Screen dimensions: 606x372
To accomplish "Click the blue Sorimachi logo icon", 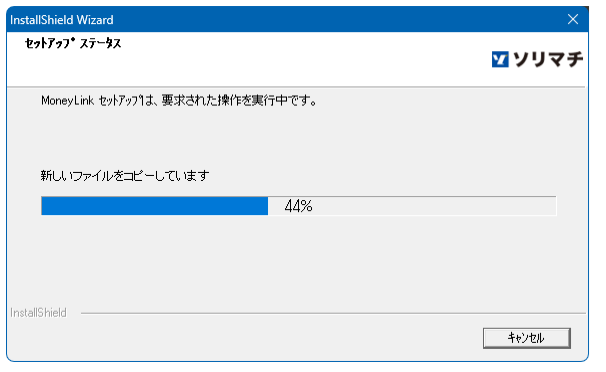I will (x=500, y=59).
